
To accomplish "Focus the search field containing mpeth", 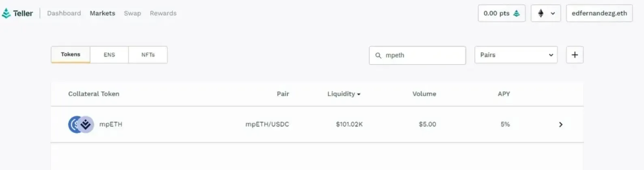I will 417,55.
